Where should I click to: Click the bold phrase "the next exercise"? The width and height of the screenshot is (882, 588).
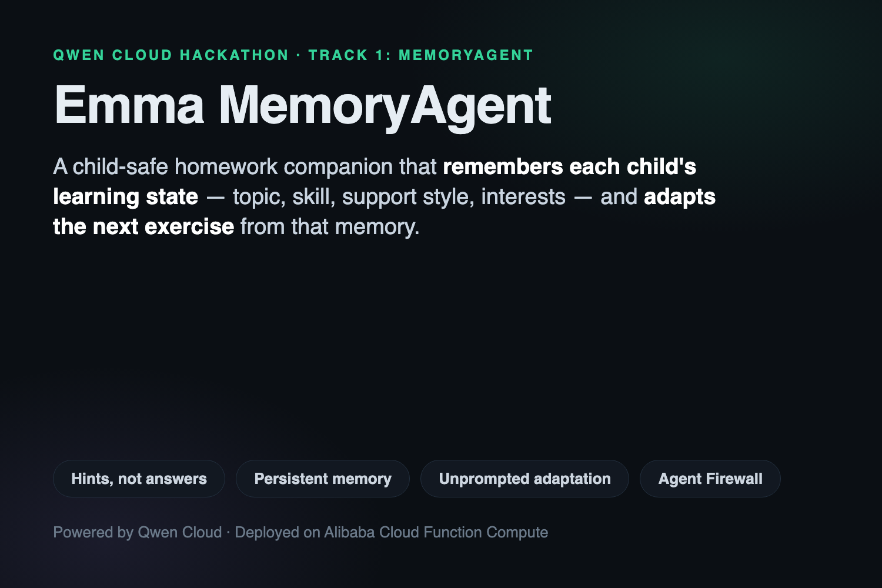143,227
